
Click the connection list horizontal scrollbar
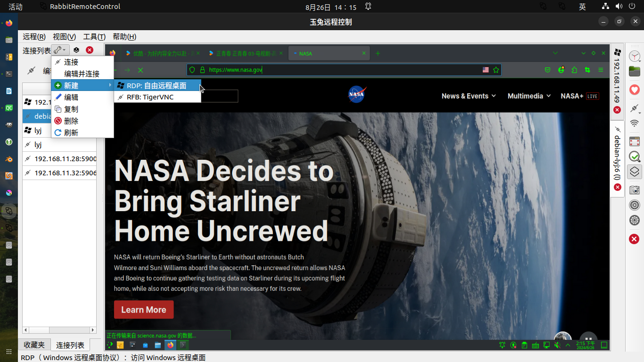[x=59, y=330]
